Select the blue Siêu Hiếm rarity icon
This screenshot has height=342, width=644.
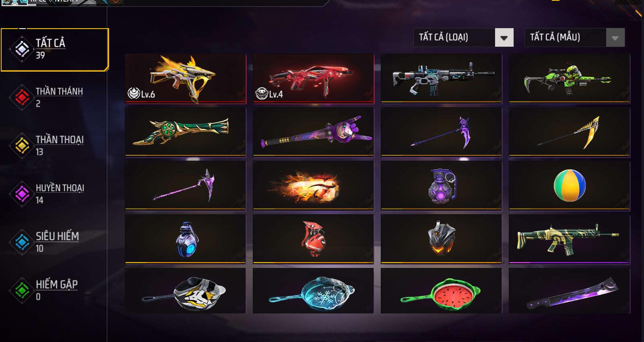tap(22, 242)
